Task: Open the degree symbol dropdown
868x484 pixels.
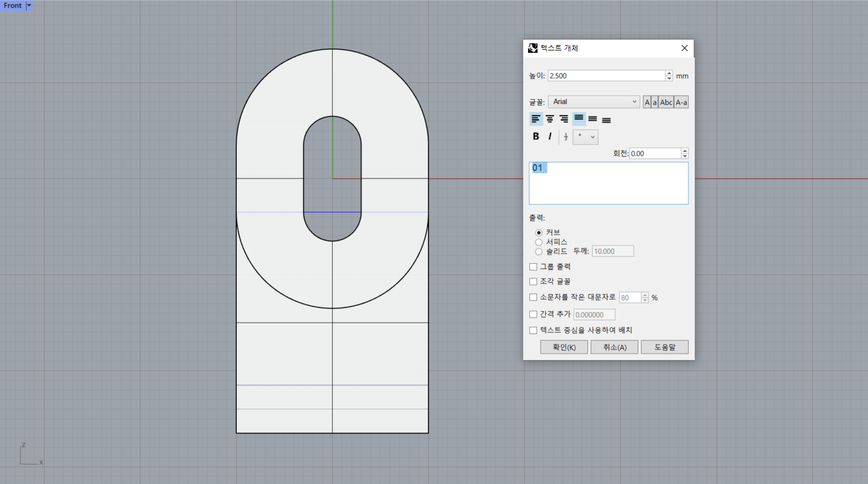Action: pyautogui.click(x=586, y=137)
